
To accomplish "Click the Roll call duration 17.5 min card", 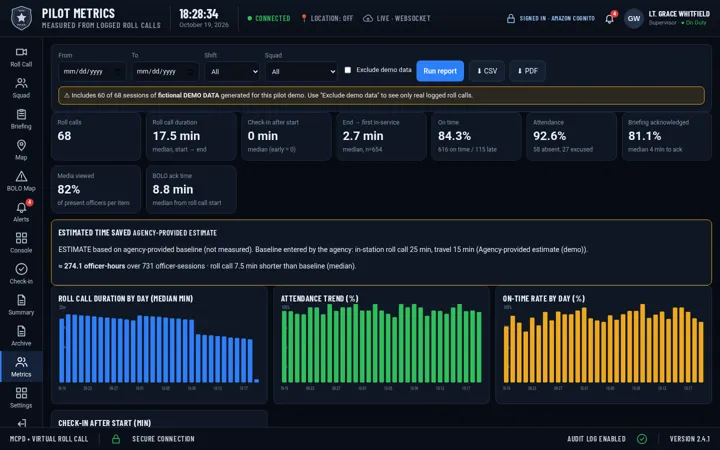I will click(x=191, y=136).
